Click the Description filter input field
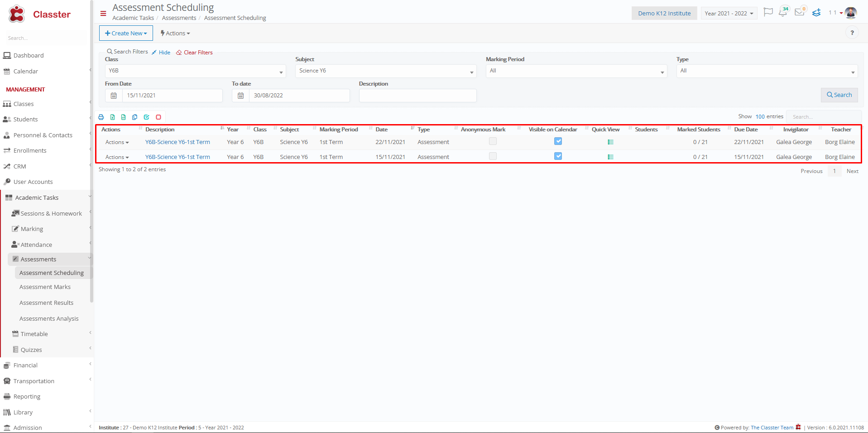 coord(417,96)
